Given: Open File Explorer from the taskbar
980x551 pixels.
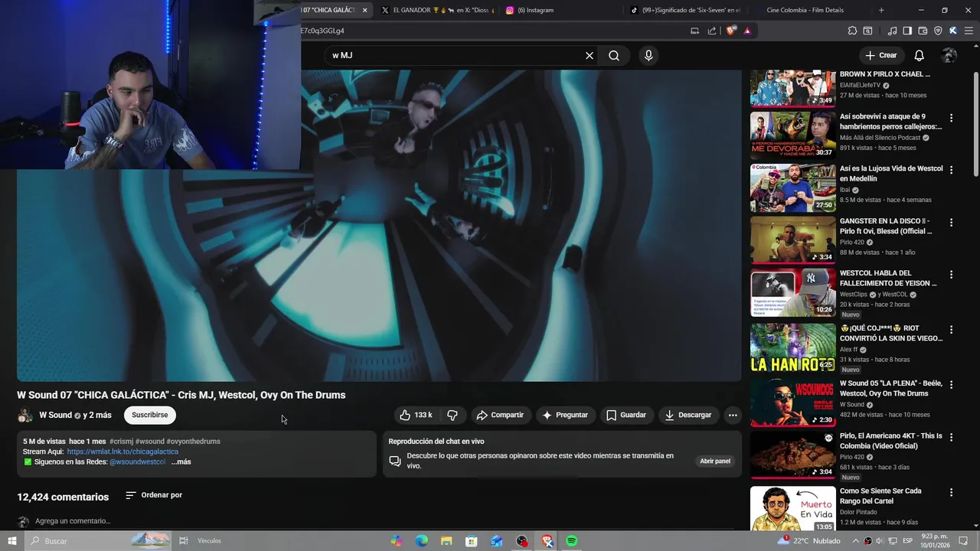Looking at the screenshot, I should [446, 541].
